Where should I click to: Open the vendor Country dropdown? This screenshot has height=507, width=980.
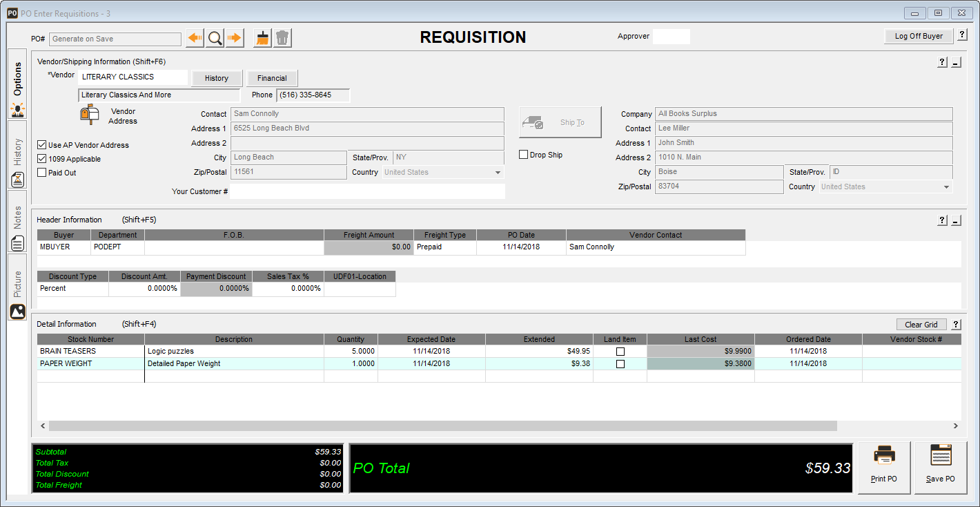coord(498,172)
